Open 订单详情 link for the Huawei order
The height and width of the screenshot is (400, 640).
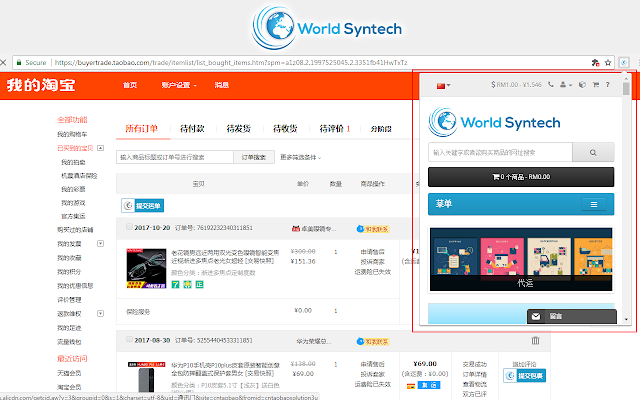coord(474,374)
